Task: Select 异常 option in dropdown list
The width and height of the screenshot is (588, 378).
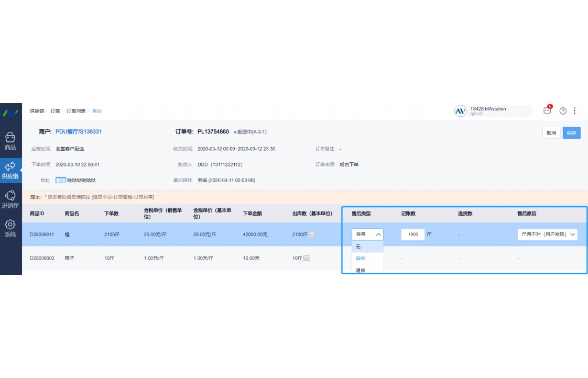Action: (367, 258)
